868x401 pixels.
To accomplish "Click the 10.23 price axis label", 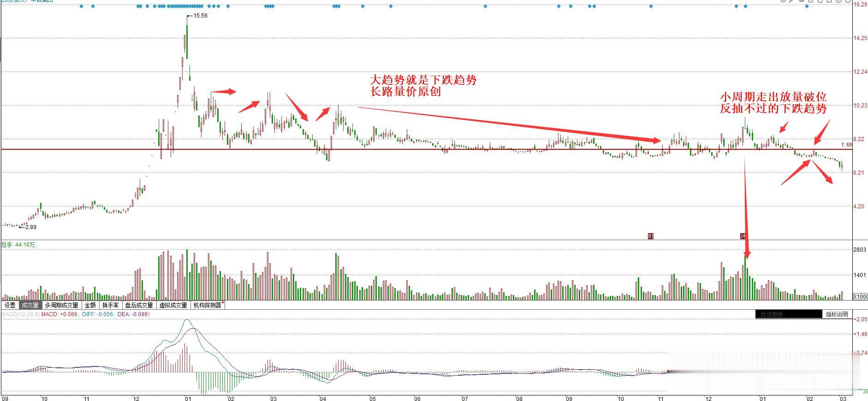I will (x=861, y=106).
